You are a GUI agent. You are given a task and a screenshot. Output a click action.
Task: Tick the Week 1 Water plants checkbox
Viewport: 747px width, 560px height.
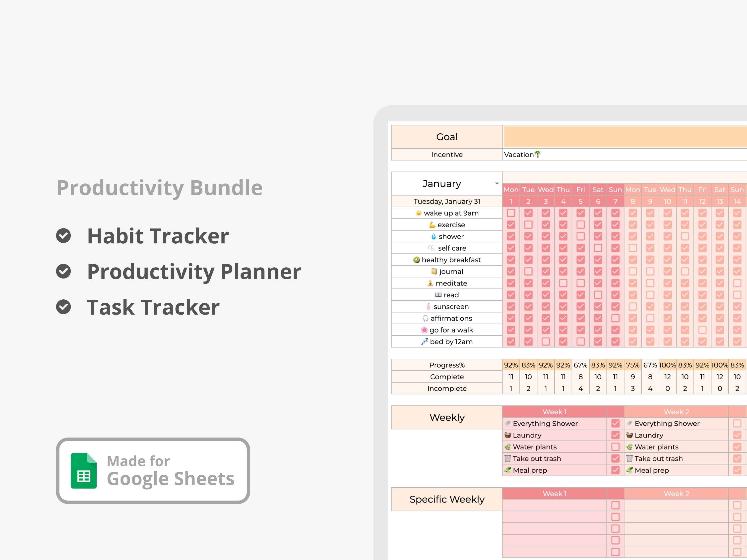pos(615,447)
